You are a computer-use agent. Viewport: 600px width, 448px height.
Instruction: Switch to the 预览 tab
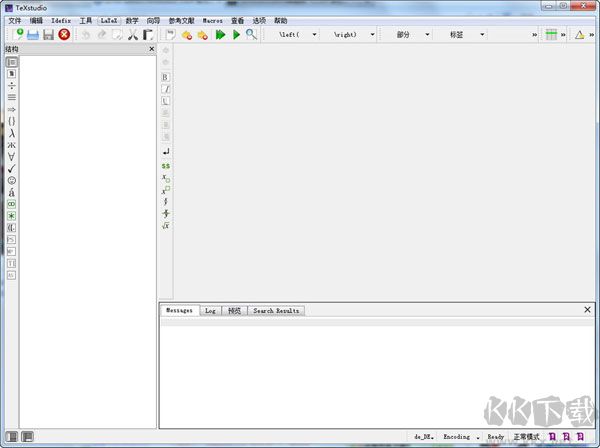pos(234,311)
